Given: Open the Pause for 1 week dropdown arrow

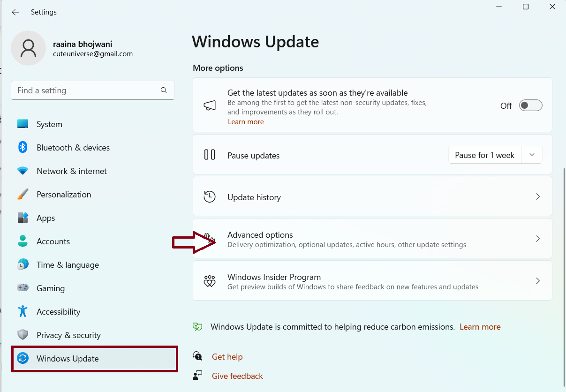Looking at the screenshot, I should pyautogui.click(x=532, y=155).
